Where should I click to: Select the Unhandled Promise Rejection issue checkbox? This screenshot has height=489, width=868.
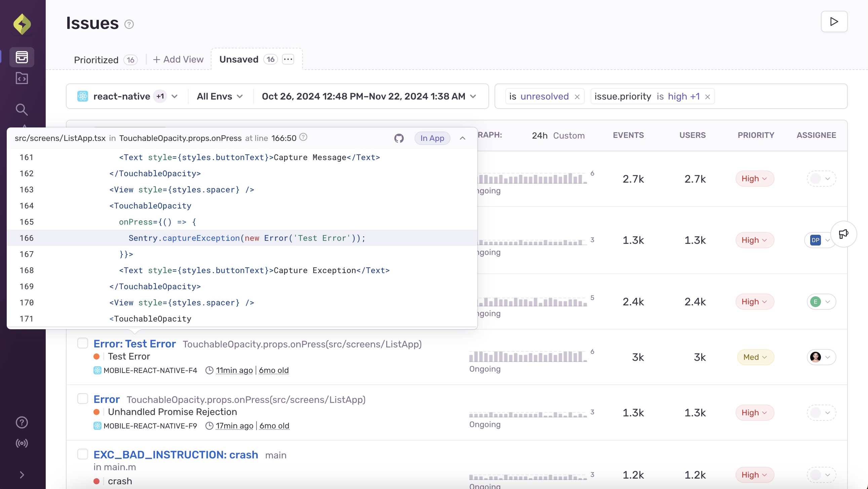pos(83,399)
